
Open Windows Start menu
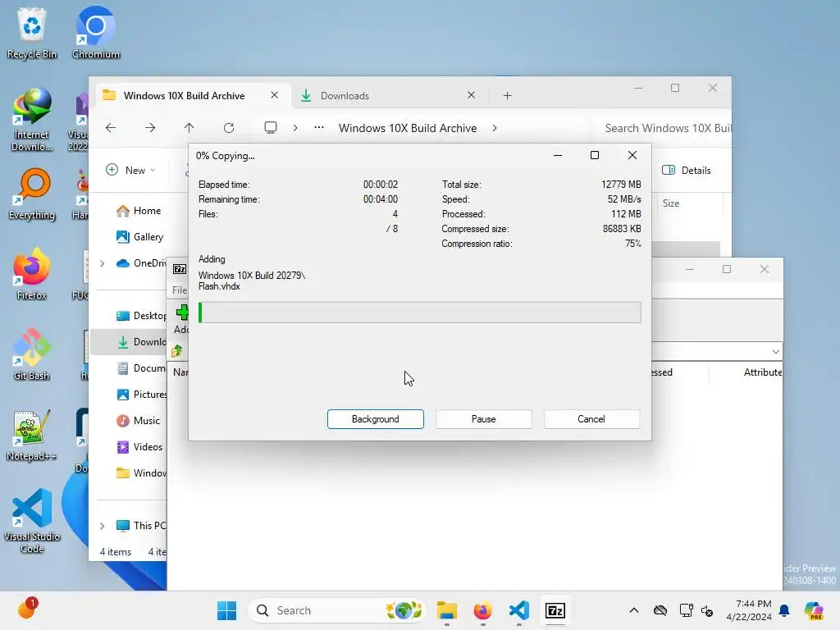point(226,610)
